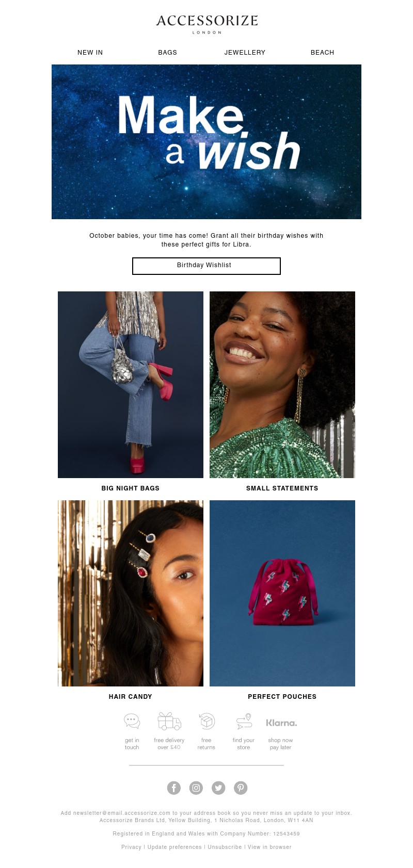The image size is (413, 868).
Task: Open the BEACH navigation item
Action: pyautogui.click(x=323, y=53)
